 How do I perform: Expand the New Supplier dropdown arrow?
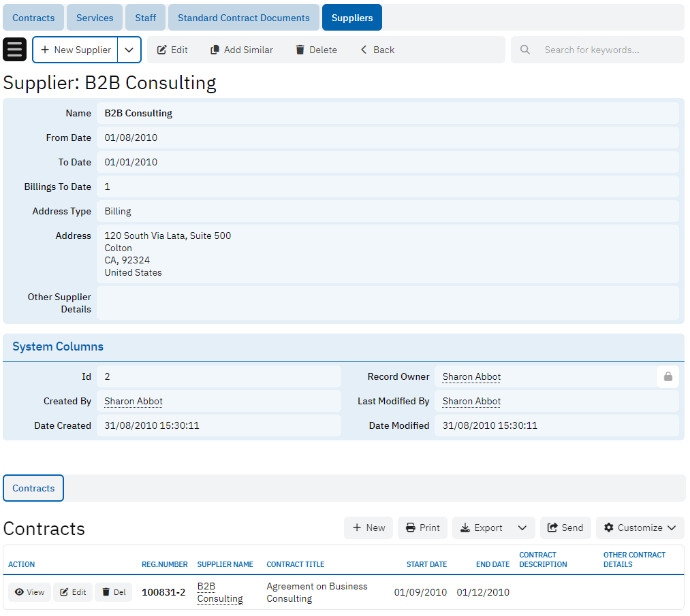129,50
